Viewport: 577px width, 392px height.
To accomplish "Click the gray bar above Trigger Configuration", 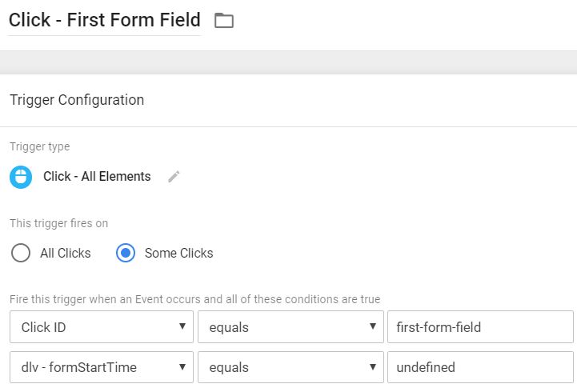I will [288, 62].
